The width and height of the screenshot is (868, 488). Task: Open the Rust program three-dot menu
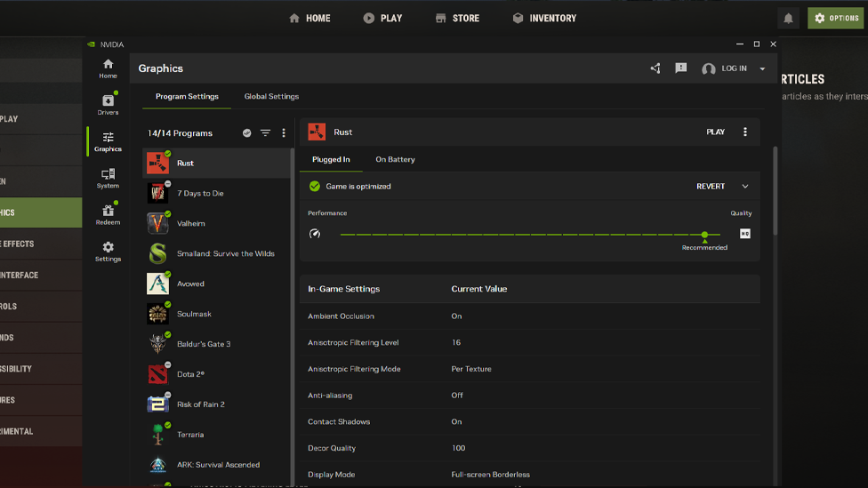pyautogui.click(x=745, y=132)
